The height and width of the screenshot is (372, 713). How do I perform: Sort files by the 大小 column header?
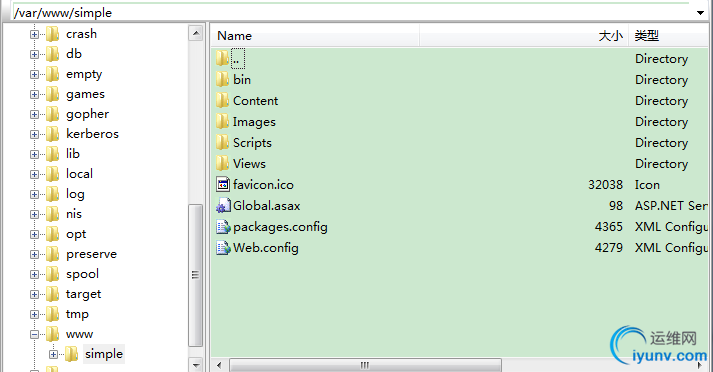[x=523, y=35]
